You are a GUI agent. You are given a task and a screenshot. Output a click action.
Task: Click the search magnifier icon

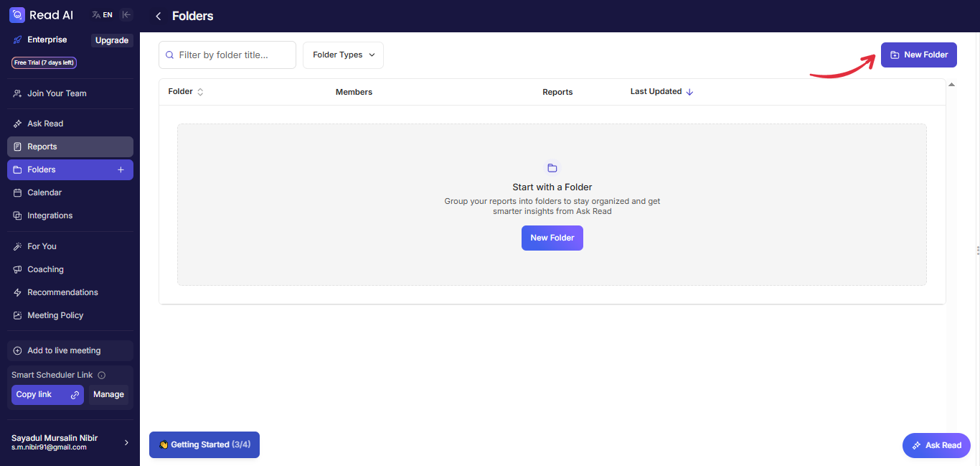(x=170, y=55)
